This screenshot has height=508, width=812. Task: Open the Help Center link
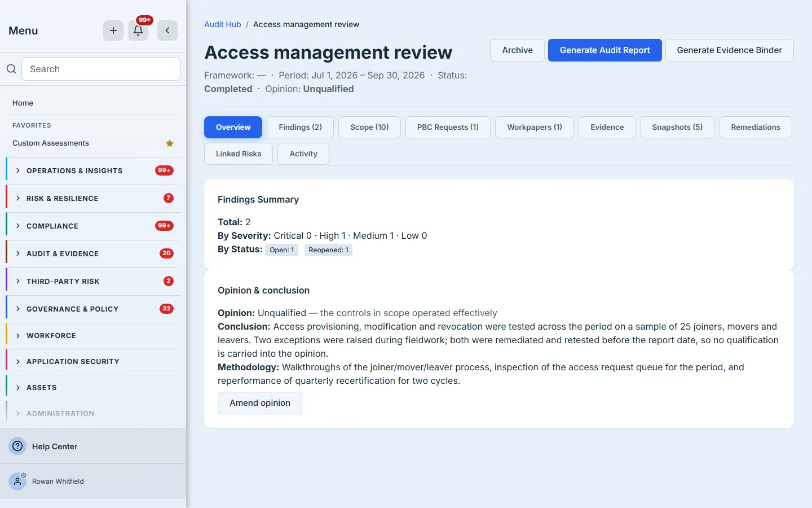point(55,446)
